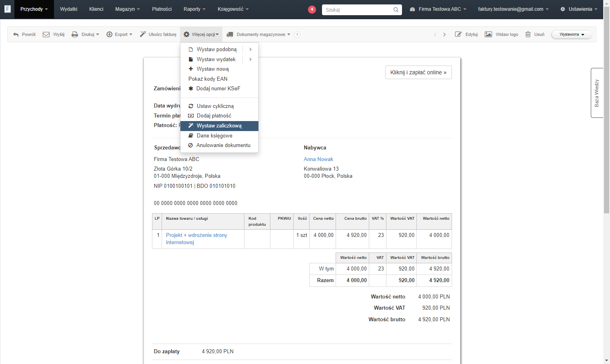Open the red notification badge showing 4
Viewport: 610px width, 364px height.
tap(312, 9)
